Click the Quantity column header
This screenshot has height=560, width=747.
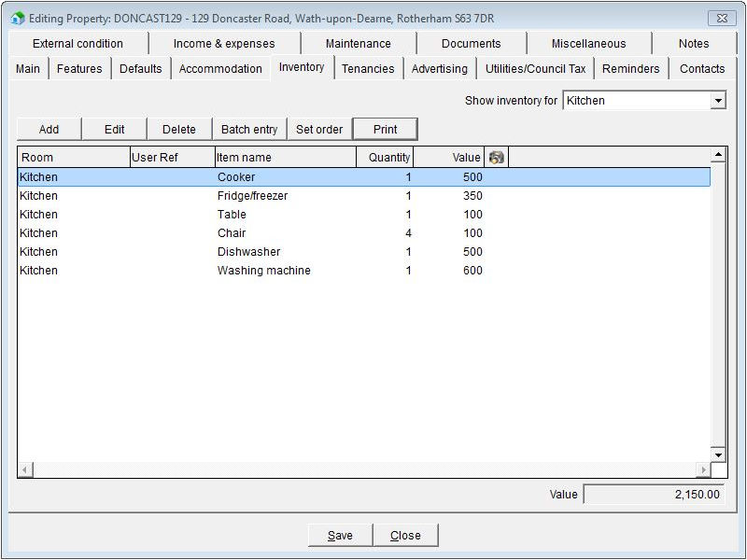tap(385, 157)
